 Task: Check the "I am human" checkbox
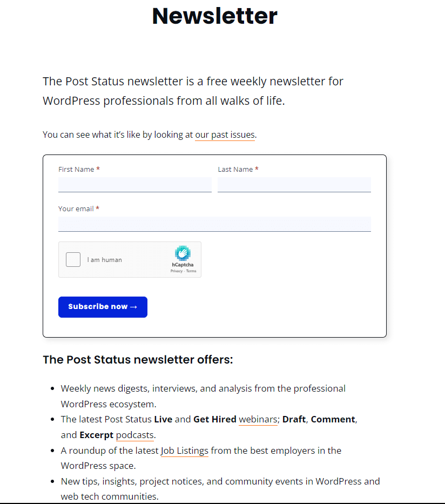[x=73, y=259]
